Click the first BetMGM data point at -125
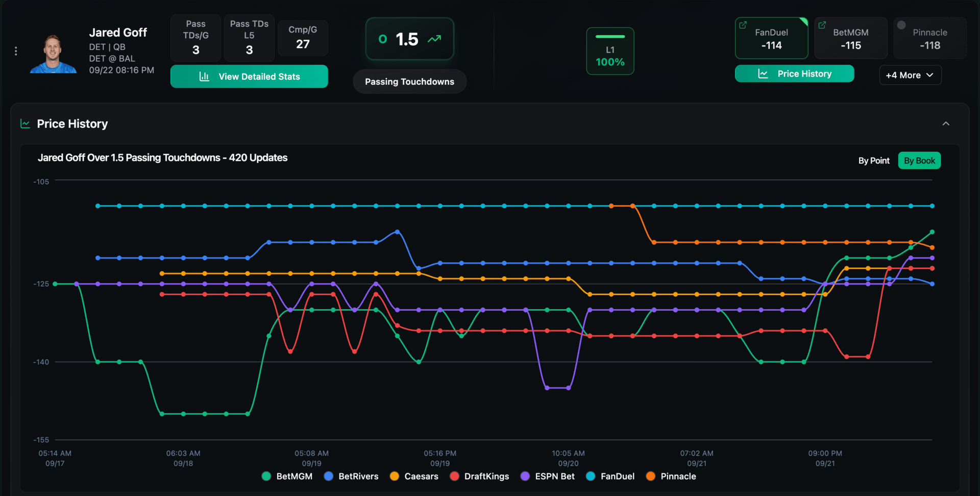Viewport: 980px width, 496px height. click(55, 284)
